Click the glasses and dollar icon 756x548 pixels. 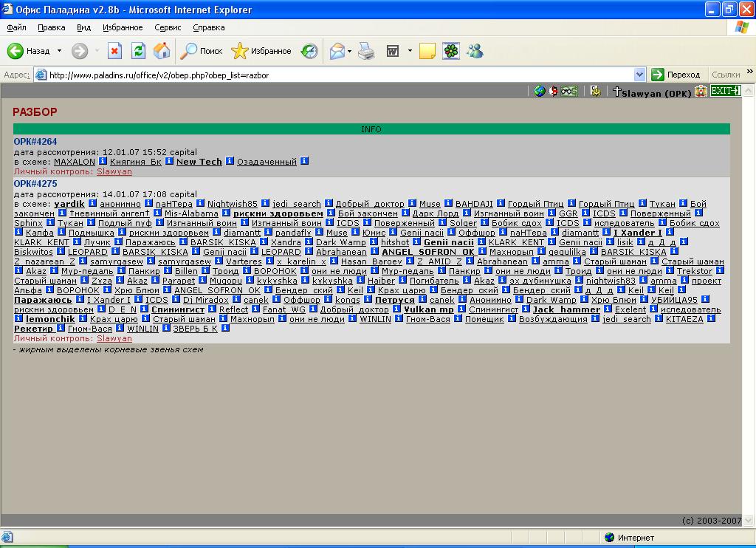click(569, 91)
